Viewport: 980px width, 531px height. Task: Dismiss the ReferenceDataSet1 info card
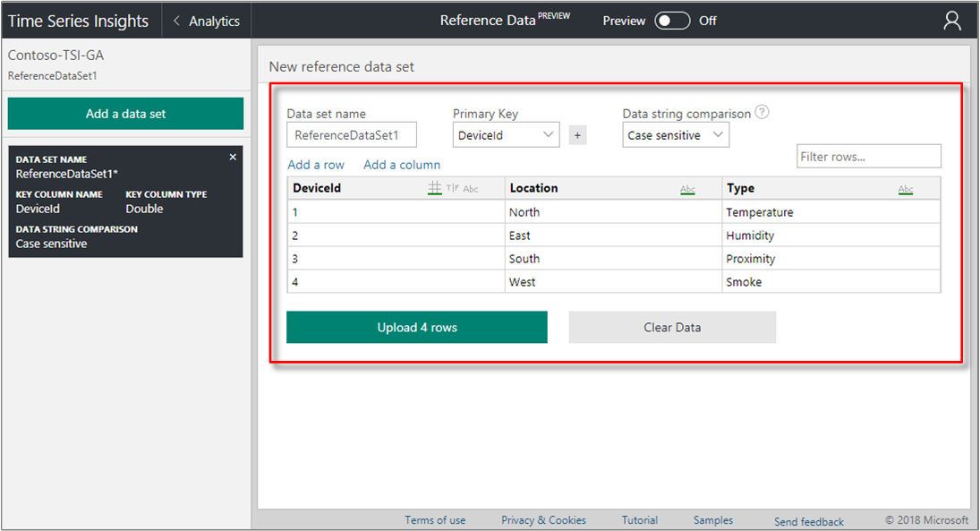click(233, 156)
